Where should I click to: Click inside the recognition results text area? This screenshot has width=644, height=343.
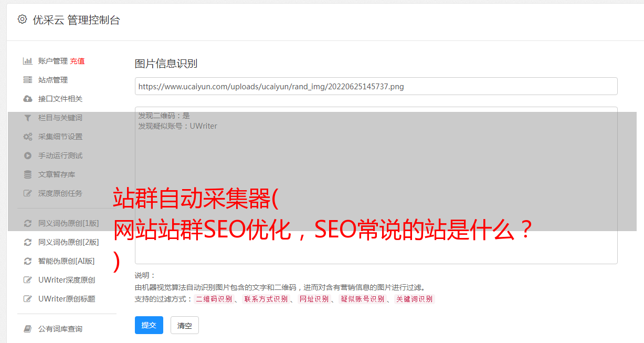pyautogui.click(x=376, y=185)
